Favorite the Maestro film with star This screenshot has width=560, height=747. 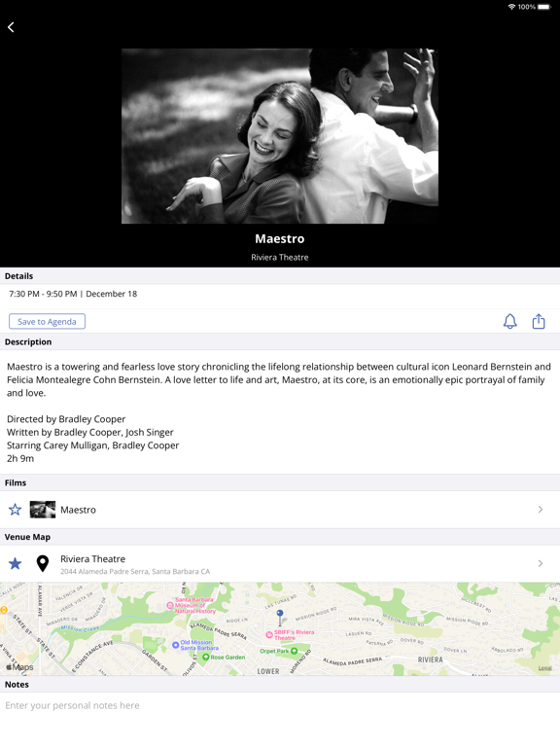pos(16,510)
